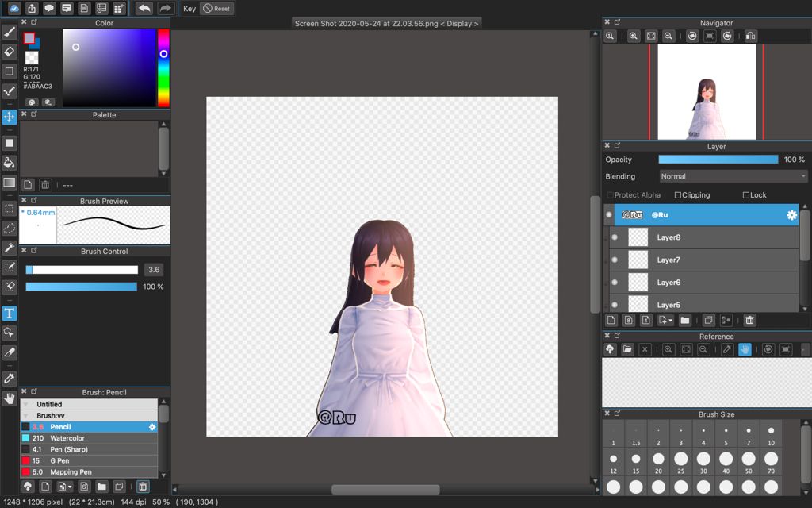The height and width of the screenshot is (508, 812).
Task: Select the Select Eraser tool
Action: coord(10,287)
